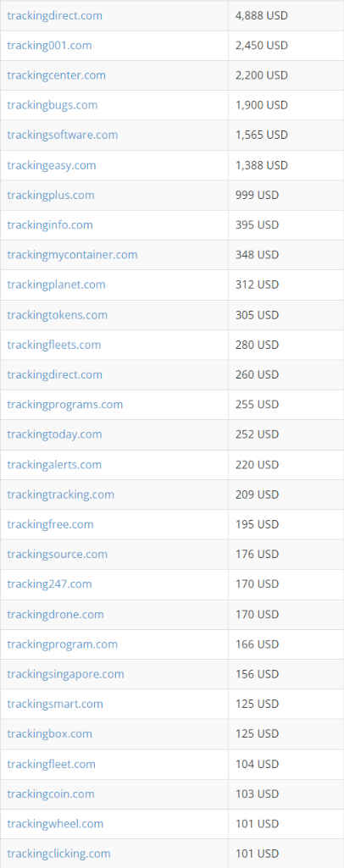Click trackingfleets.com link
Image resolution: width=344 pixels, height=868 pixels.
click(x=53, y=345)
